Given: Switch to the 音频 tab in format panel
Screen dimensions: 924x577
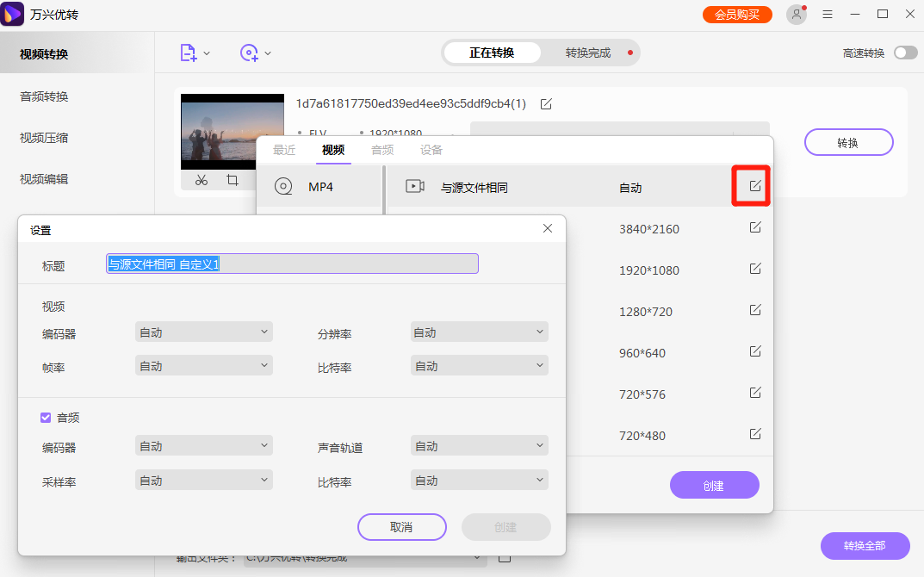Looking at the screenshot, I should click(382, 149).
